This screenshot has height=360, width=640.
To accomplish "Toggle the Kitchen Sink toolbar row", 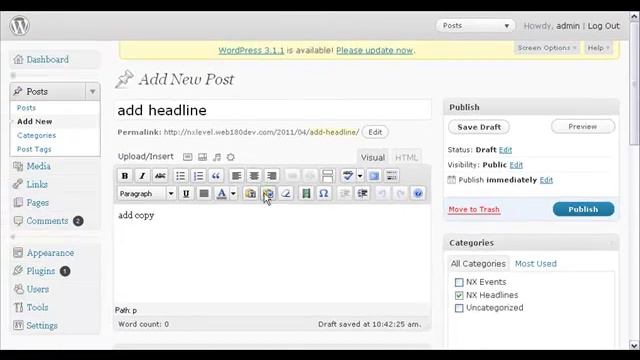I will [392, 176].
